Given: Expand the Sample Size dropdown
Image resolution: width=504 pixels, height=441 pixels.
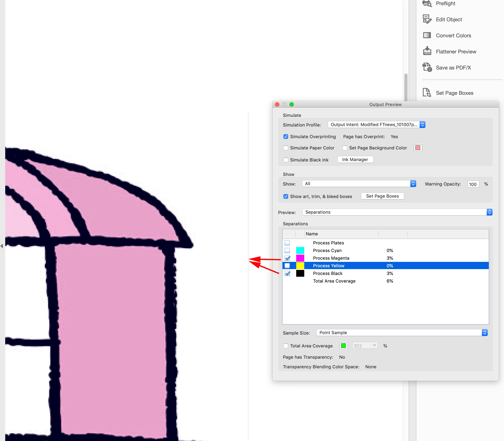Looking at the screenshot, I should coord(402,333).
